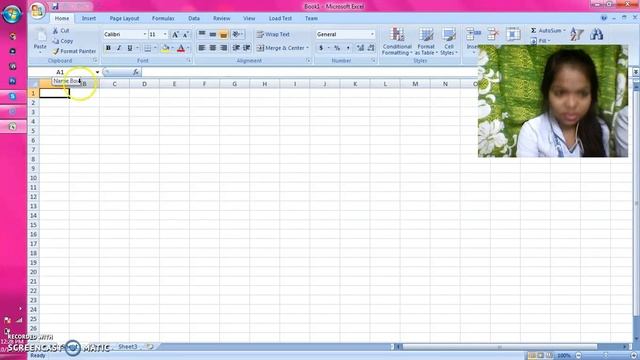Open the Font Color dropdown arrow
Screen dimensions: 640x360
pos(188,48)
